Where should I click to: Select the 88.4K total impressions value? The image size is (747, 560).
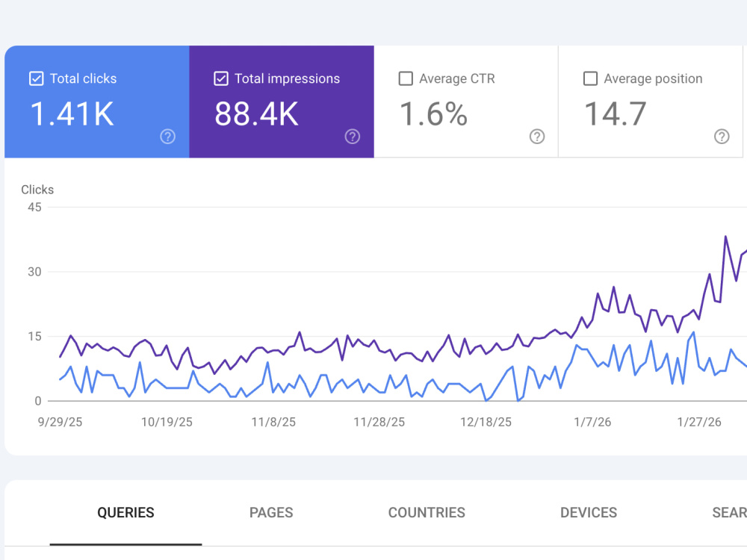[x=256, y=114]
